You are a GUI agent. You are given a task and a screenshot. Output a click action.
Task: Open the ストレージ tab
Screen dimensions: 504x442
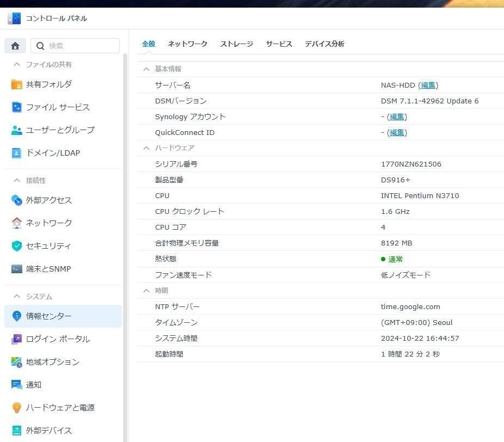coord(236,44)
